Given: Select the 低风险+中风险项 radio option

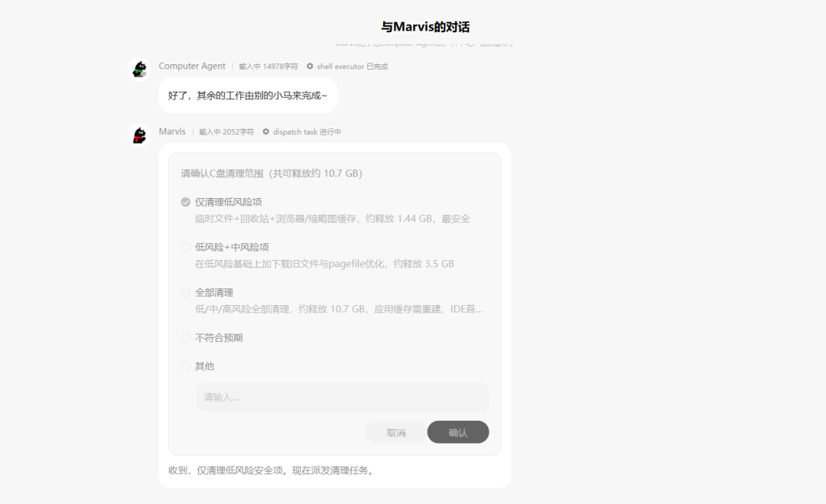Looking at the screenshot, I should point(185,248).
